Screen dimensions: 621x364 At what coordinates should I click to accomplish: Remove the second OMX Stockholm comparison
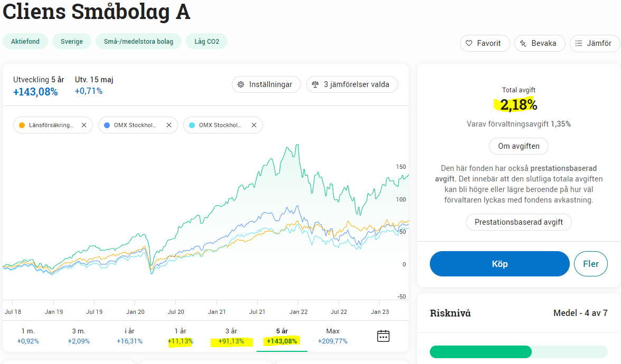click(x=253, y=125)
